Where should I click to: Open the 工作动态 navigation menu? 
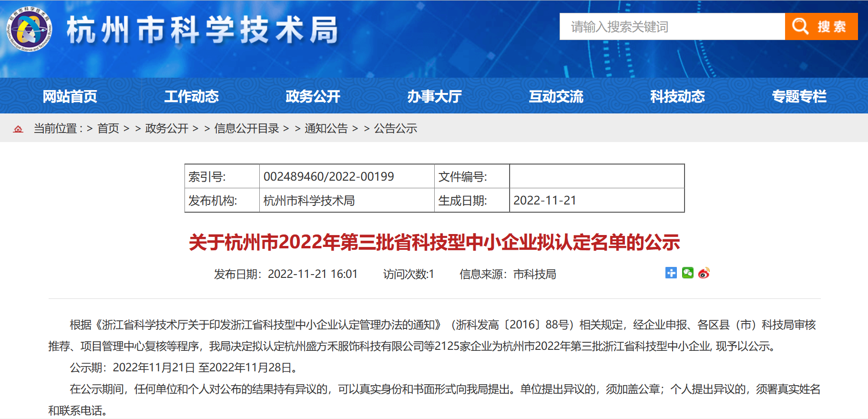(x=191, y=96)
